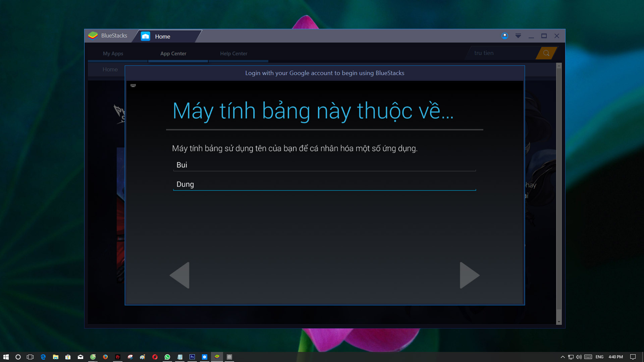Open the BlueStacks account profile icon
The height and width of the screenshot is (362, 644).
(504, 36)
